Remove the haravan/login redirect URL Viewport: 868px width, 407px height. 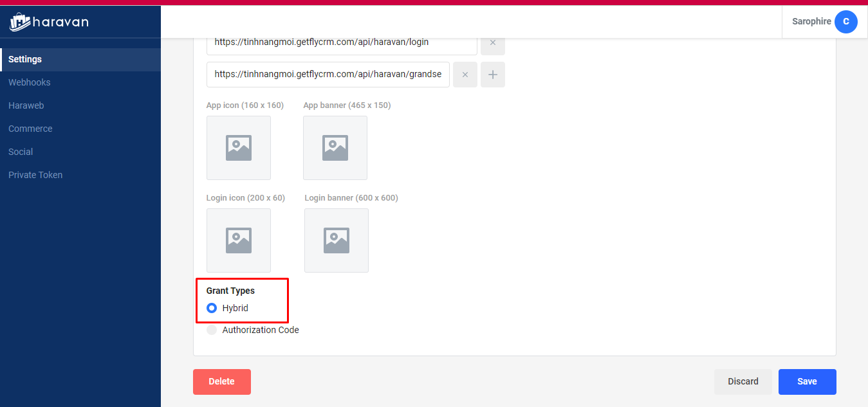coord(492,43)
